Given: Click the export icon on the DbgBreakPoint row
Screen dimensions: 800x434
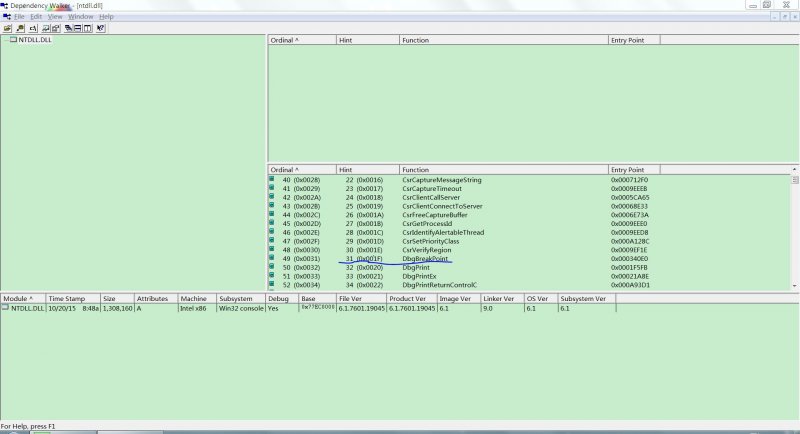Looking at the screenshot, I should point(271,258).
